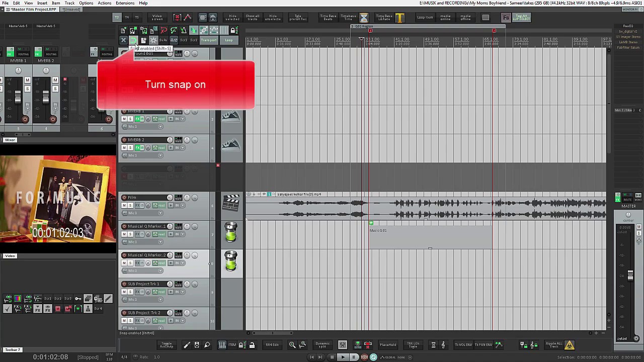Viewport: 644px width, 362px height.
Task: Click the pencil tool icon in bottom toolbar
Action: point(187,345)
